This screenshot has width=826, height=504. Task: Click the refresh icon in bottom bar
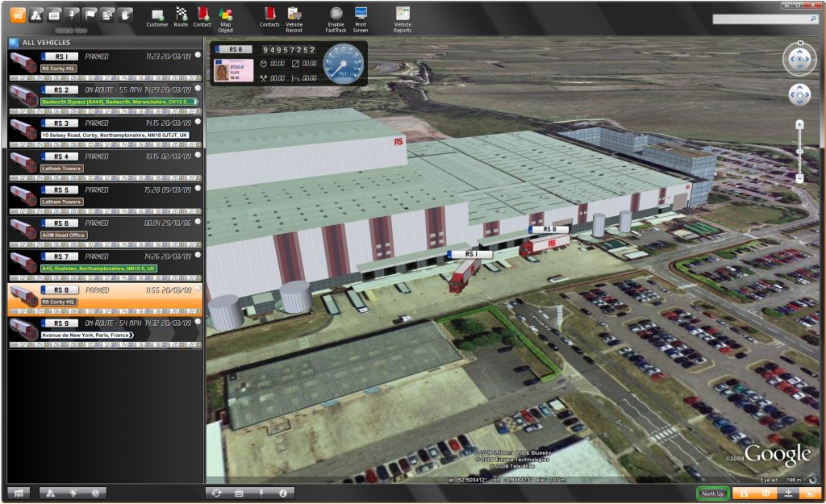[216, 493]
